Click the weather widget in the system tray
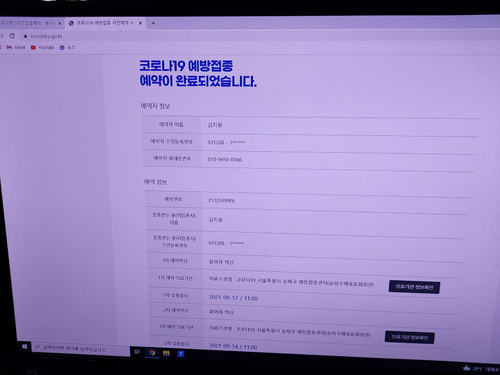Viewport: 500px width, 375px height. click(481, 369)
